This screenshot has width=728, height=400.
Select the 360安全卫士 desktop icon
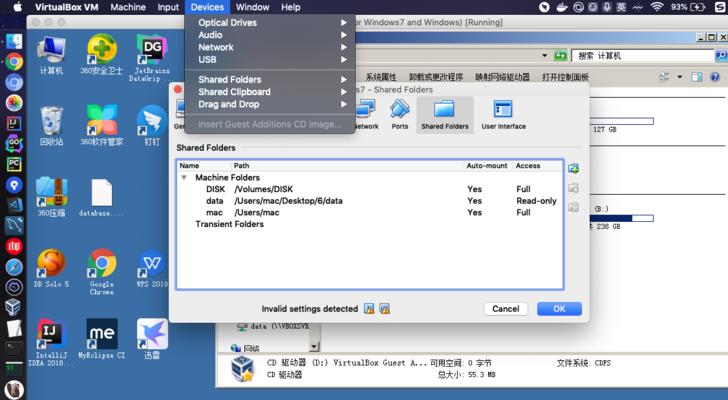(x=102, y=55)
